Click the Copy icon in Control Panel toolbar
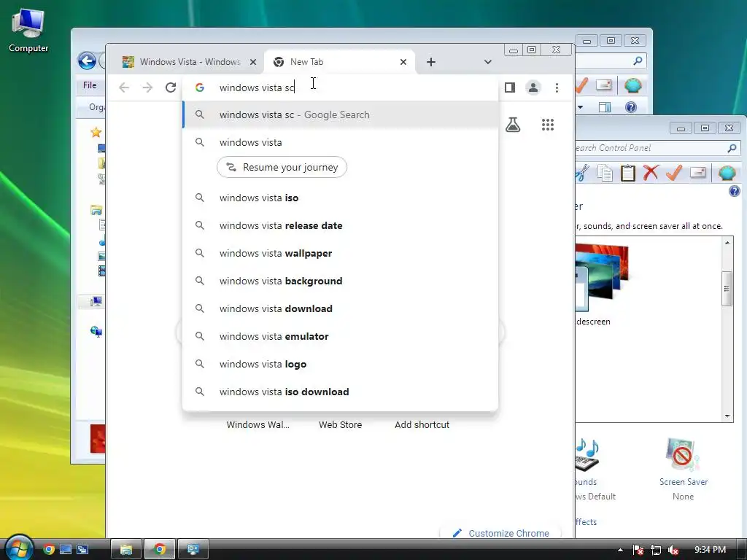 click(605, 173)
